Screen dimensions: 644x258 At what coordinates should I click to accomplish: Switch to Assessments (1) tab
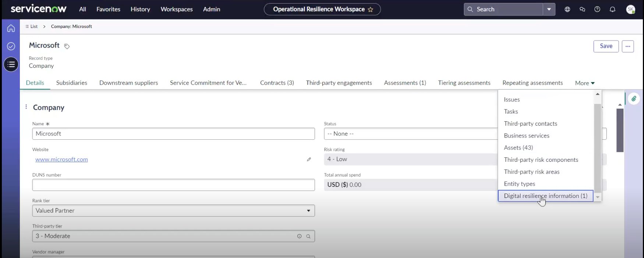[x=405, y=83]
